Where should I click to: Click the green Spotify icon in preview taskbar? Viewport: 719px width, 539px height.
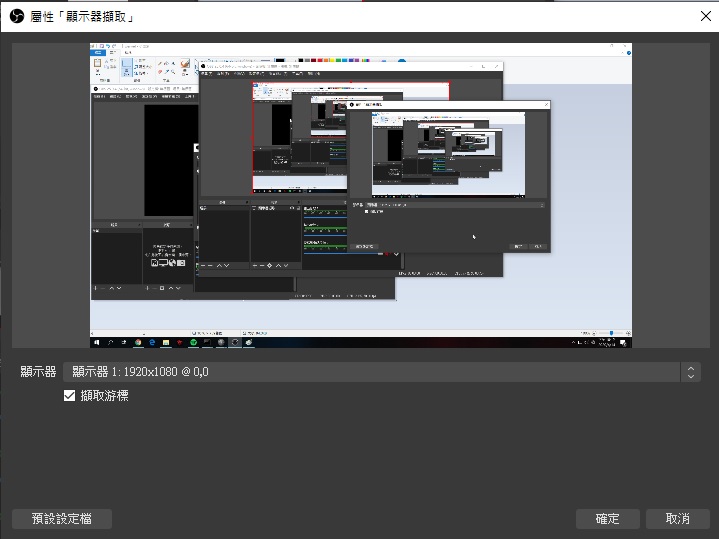click(193, 342)
